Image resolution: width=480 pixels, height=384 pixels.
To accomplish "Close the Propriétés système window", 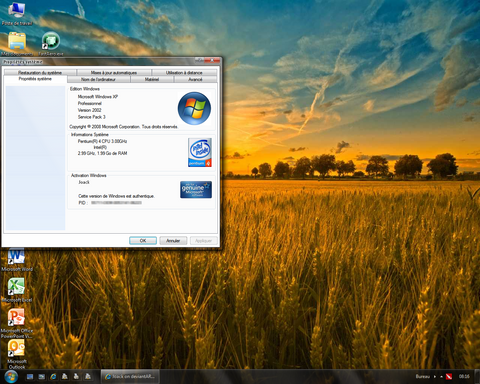I will pos(213,60).
